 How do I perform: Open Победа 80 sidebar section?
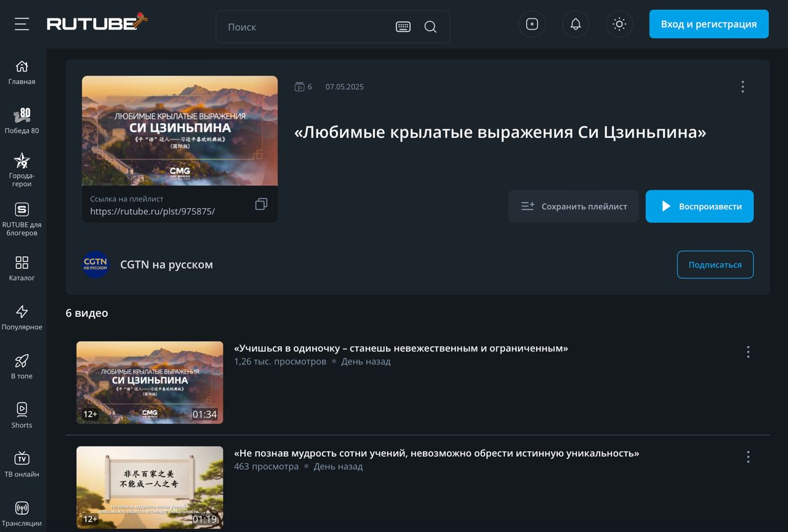click(x=22, y=121)
